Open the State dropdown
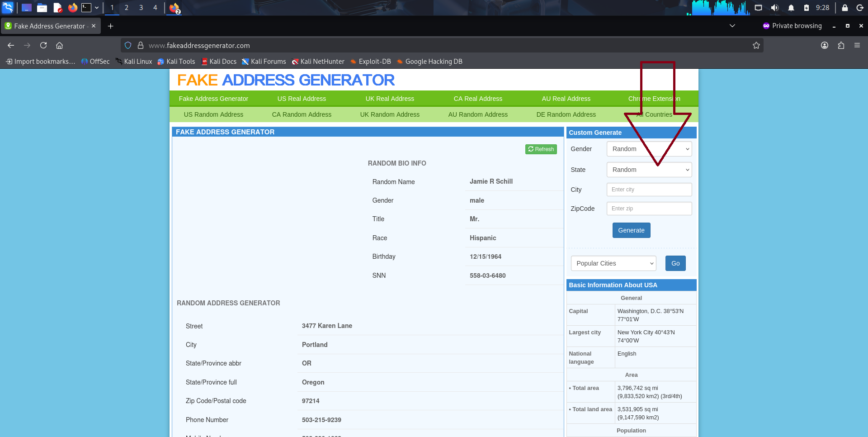 pyautogui.click(x=649, y=170)
